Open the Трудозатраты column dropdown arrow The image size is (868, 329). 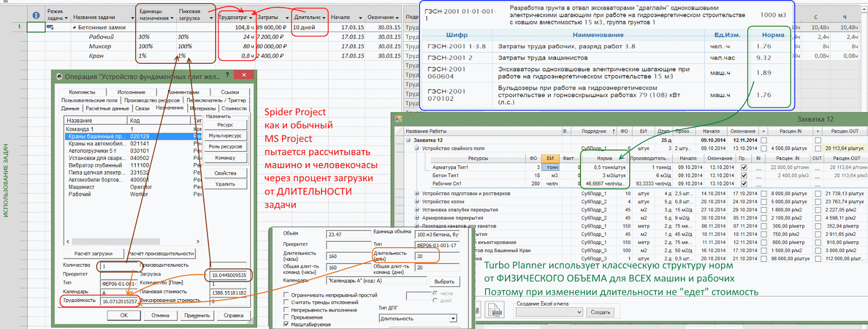[251, 18]
